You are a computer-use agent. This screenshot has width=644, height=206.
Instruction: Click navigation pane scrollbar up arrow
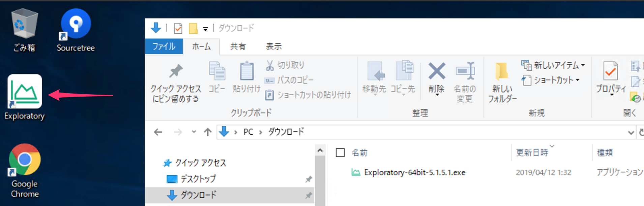320,150
